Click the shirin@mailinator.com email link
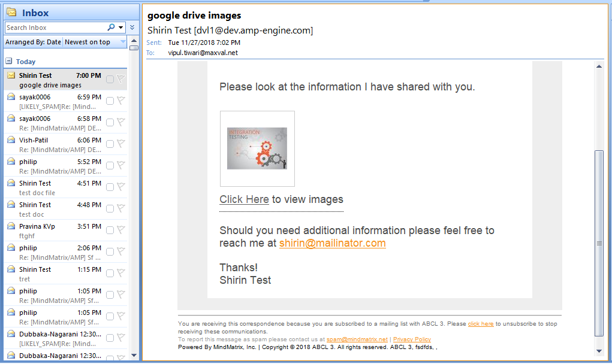612x364 pixels. [332, 243]
